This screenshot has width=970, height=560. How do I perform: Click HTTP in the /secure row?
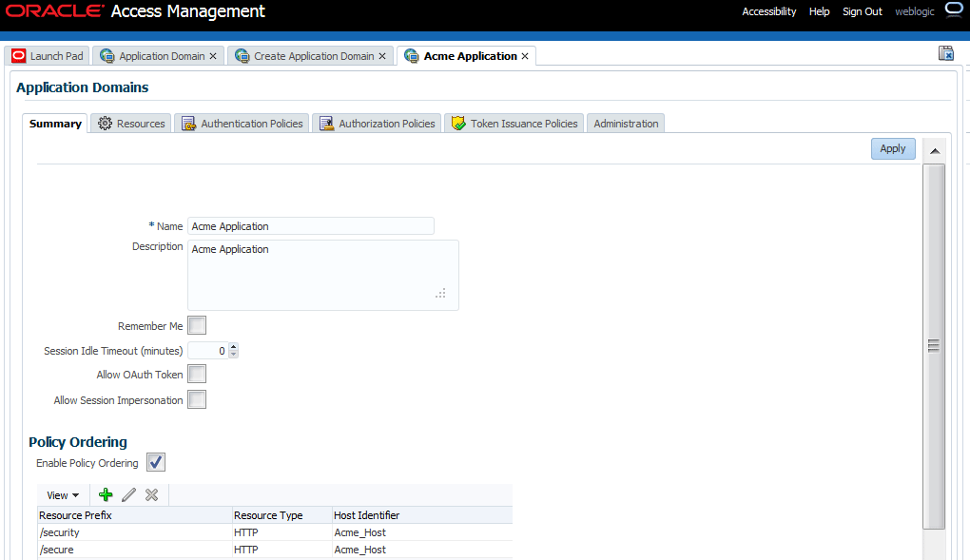pyautogui.click(x=245, y=550)
